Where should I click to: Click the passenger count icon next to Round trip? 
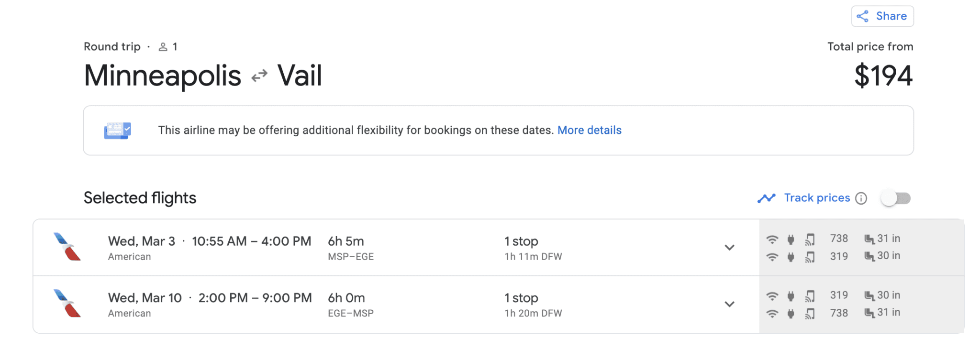pyautogui.click(x=163, y=46)
